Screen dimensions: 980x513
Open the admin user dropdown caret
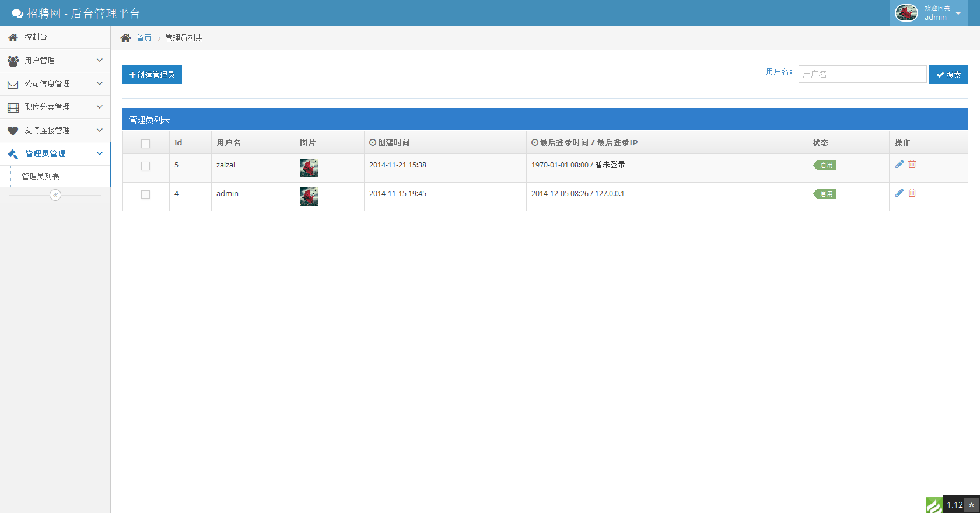pos(958,13)
